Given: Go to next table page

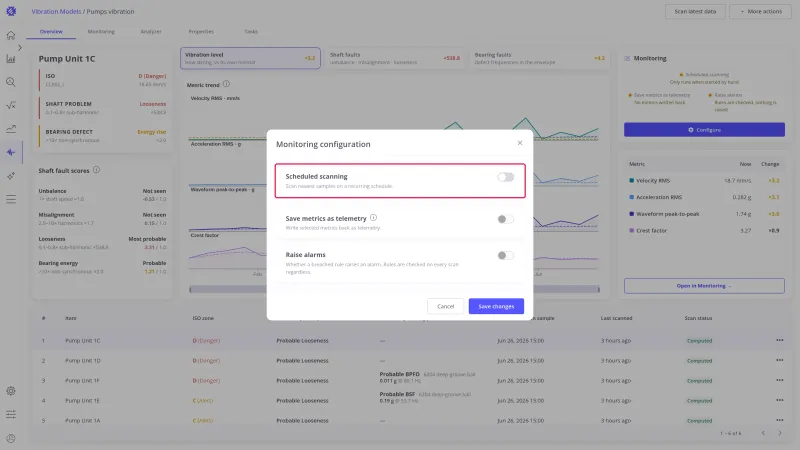Looking at the screenshot, I should pyautogui.click(x=780, y=433).
